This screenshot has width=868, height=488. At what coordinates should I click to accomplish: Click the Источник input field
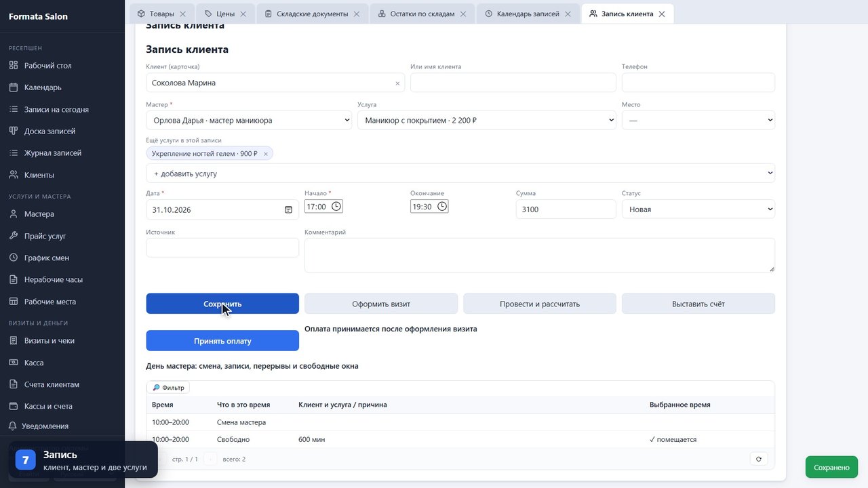click(222, 248)
